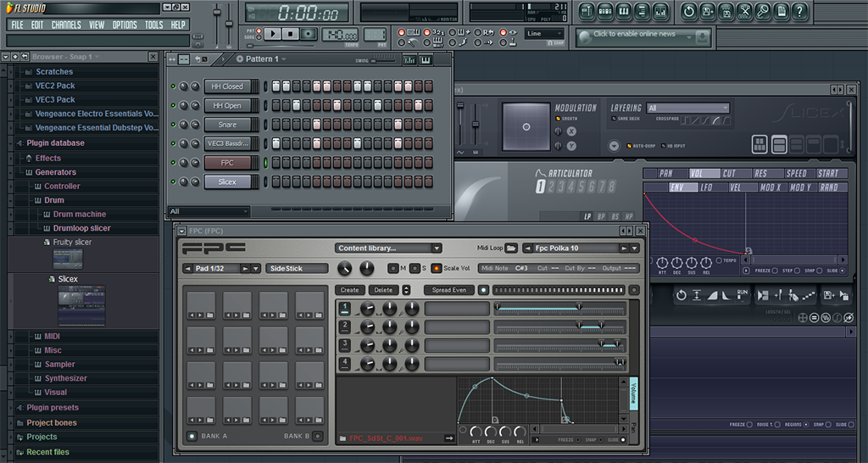Open the Content library dropdown
This screenshot has height=463, width=868.
coord(388,248)
